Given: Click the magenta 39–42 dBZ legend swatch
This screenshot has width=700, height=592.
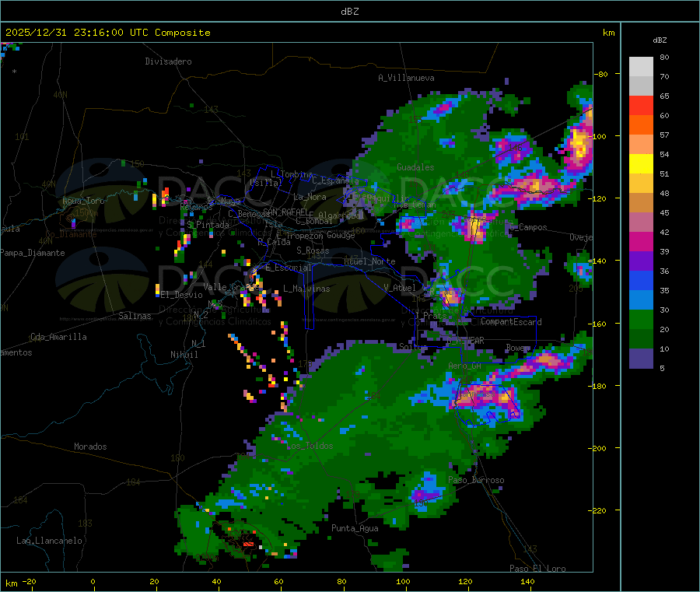Looking at the screenshot, I should pos(641,241).
